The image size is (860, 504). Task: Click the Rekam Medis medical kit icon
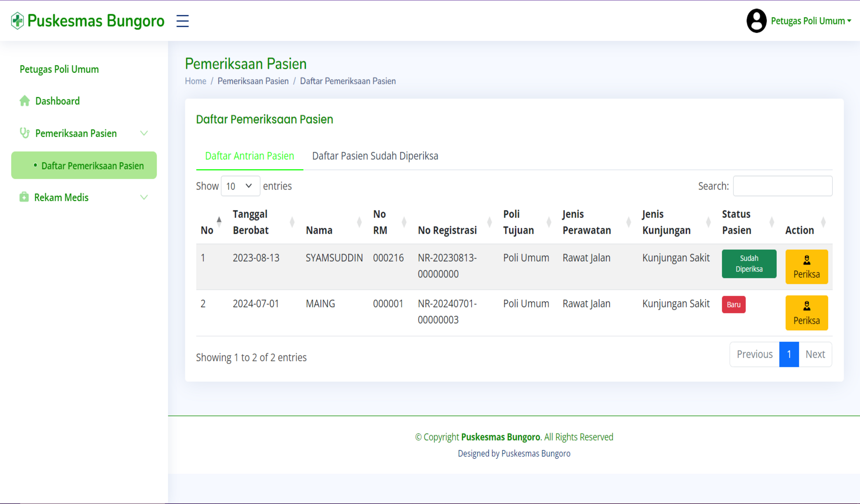click(24, 197)
